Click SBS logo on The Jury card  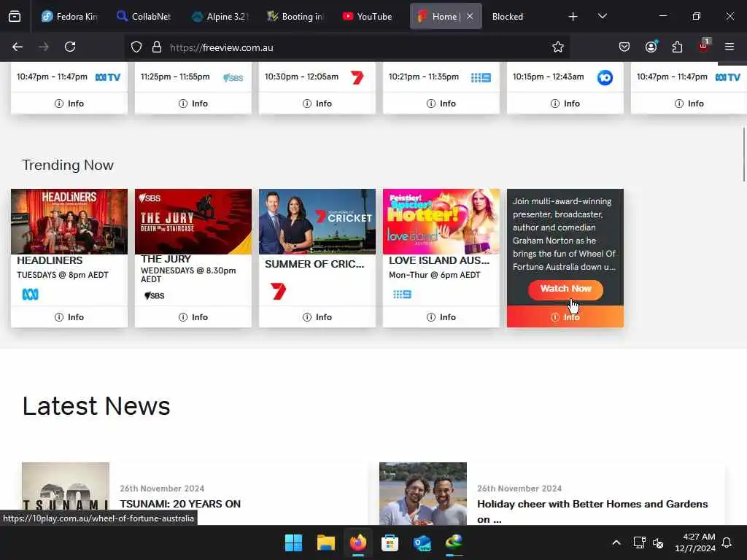155,296
